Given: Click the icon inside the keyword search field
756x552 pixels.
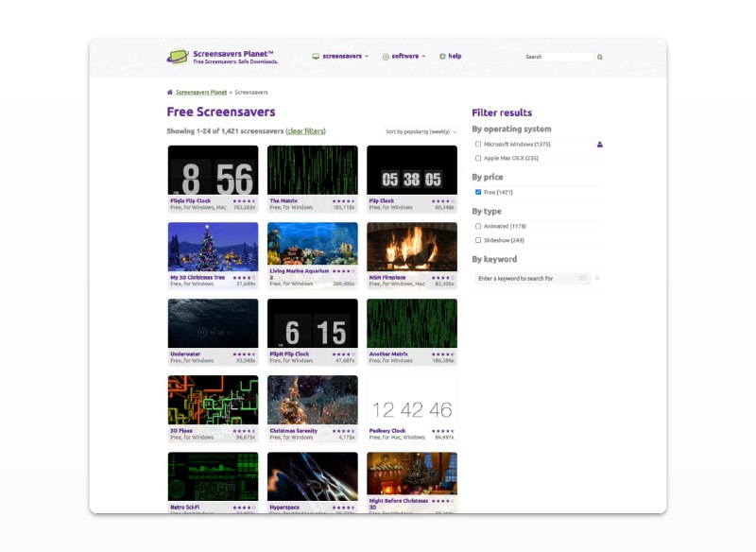Looking at the screenshot, I should (x=584, y=278).
